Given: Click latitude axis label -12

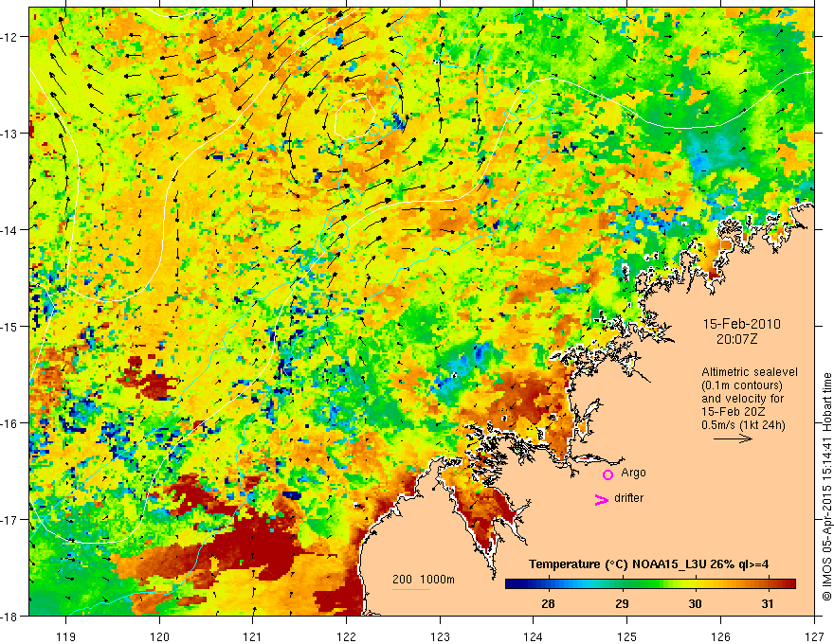Looking at the screenshot, I should tap(10, 37).
